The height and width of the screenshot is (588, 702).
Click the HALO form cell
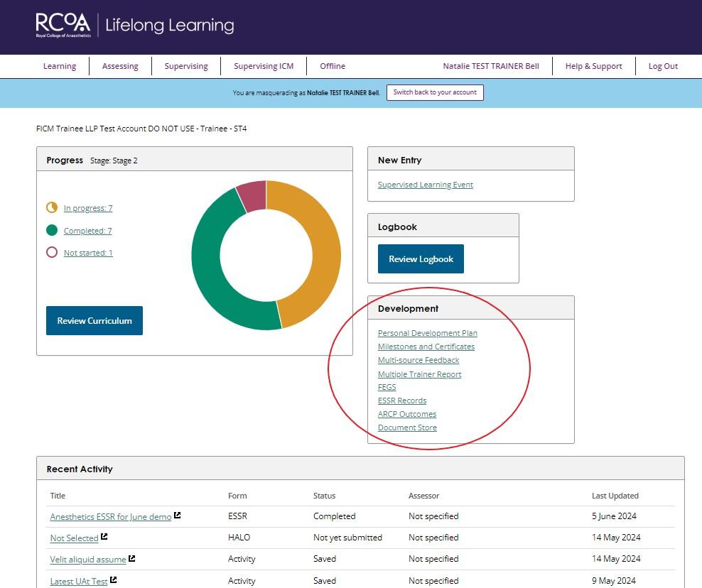pyautogui.click(x=239, y=538)
